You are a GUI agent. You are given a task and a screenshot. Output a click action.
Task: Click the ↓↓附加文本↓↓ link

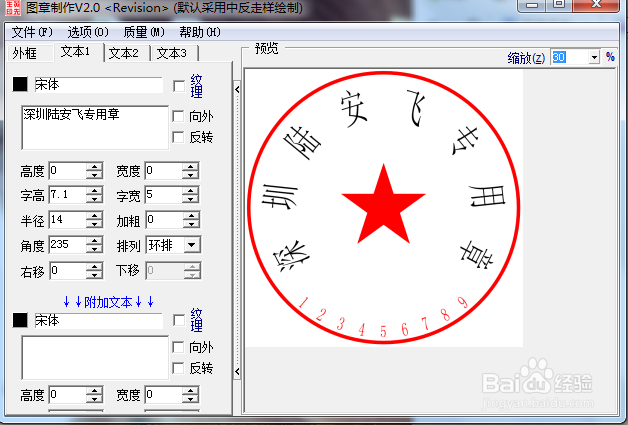108,302
